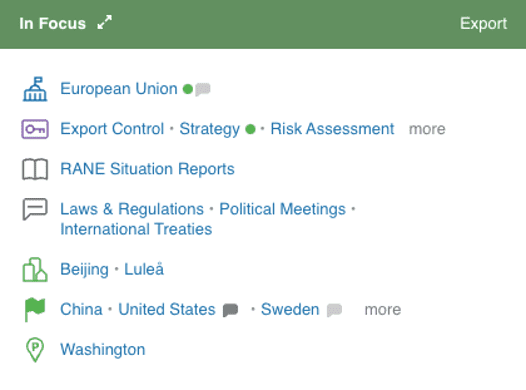Click the gray comment bubble after Sweden
Viewport: 526px width, 390px height.
coord(334,310)
